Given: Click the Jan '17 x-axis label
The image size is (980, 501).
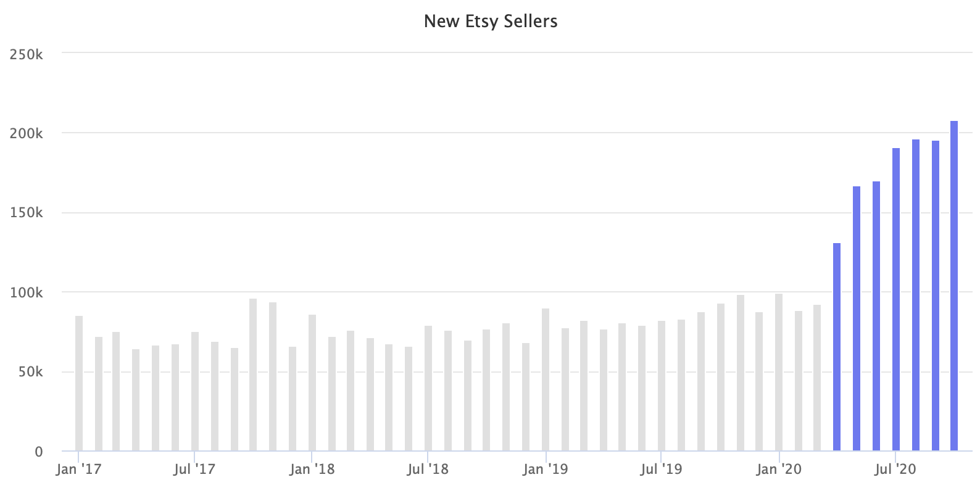Looking at the screenshot, I should (79, 470).
